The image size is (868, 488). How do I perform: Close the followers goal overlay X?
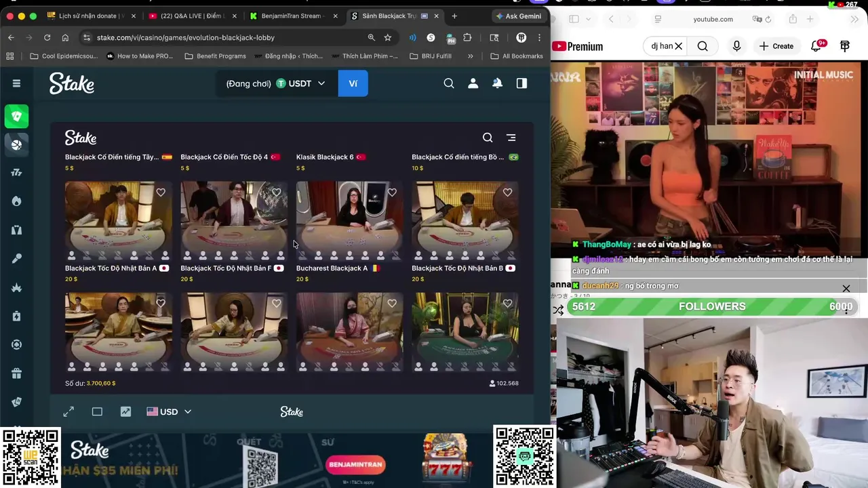pyautogui.click(x=846, y=289)
